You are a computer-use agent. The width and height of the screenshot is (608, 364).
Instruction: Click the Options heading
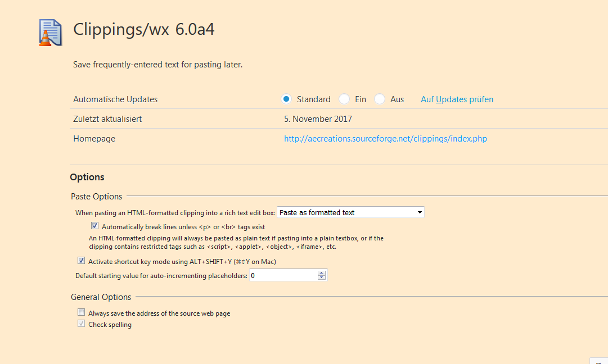(87, 177)
